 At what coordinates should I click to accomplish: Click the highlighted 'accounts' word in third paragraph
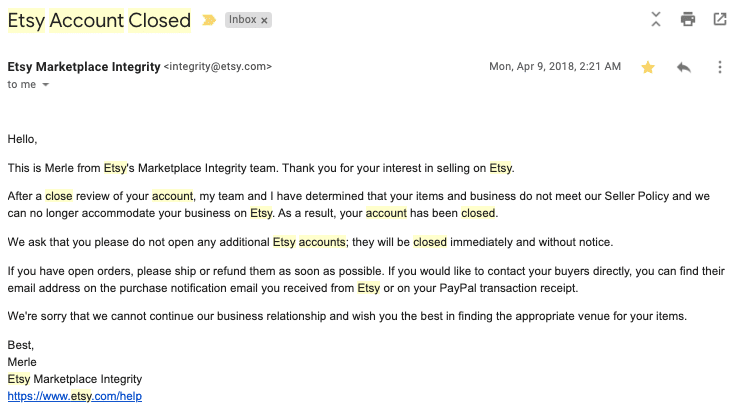[x=322, y=242]
